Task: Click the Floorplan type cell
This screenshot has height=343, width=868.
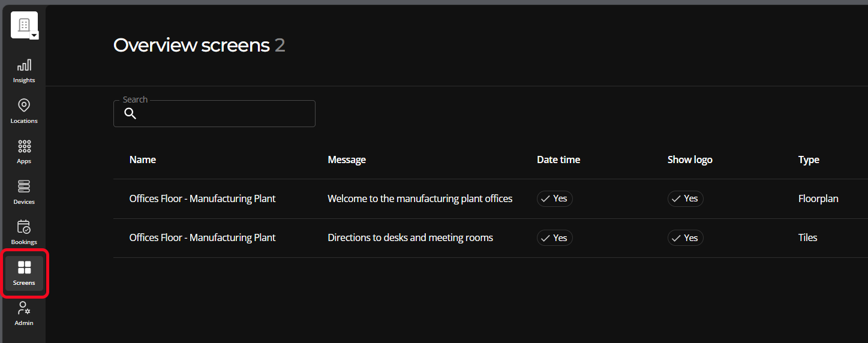Action: point(818,198)
